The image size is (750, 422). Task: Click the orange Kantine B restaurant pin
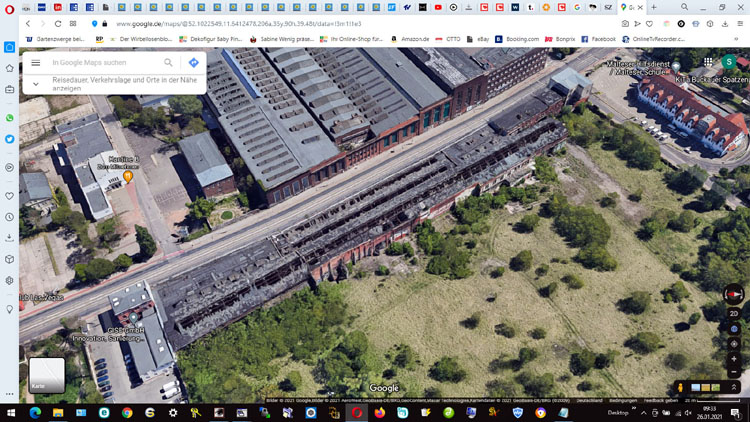point(128,177)
